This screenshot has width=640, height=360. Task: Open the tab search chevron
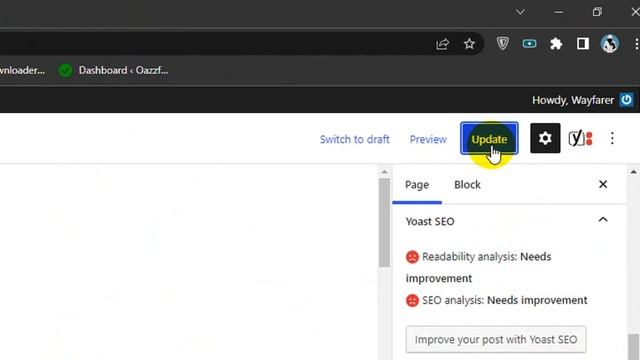click(520, 12)
